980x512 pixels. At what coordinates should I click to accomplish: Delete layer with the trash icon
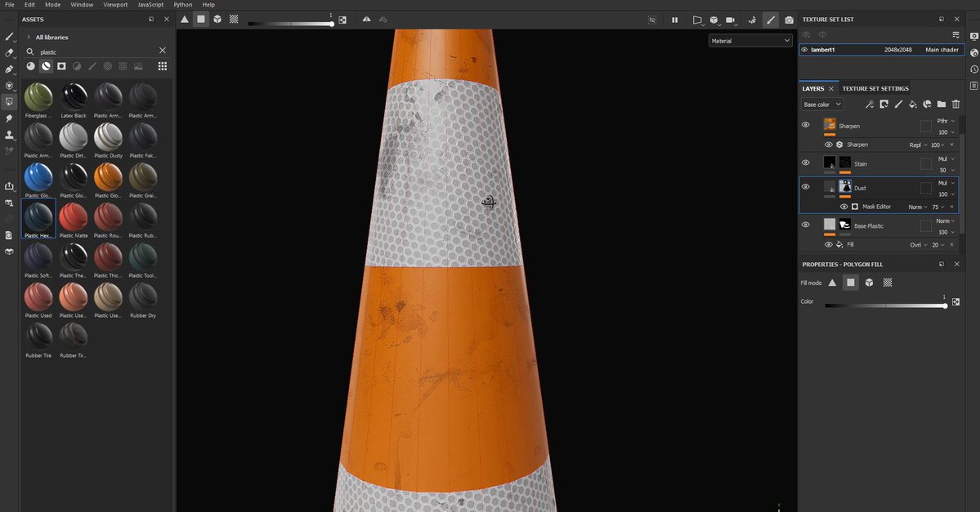click(955, 105)
